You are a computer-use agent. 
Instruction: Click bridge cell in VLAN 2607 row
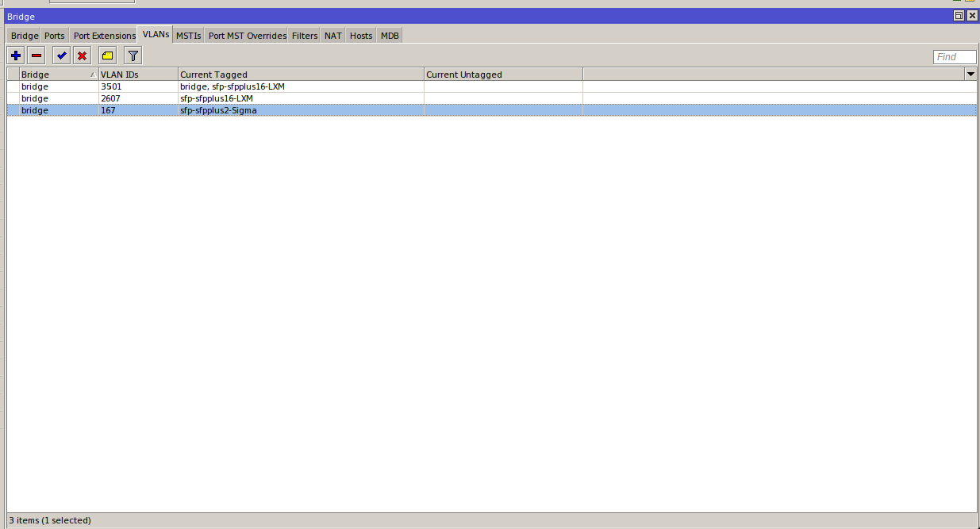[59, 98]
